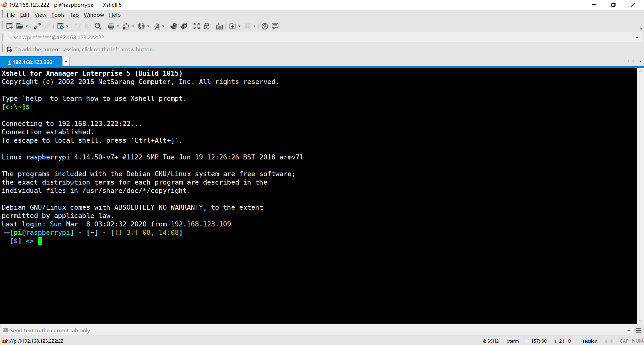Close the 192.168.123.222 session tab

click(x=58, y=61)
